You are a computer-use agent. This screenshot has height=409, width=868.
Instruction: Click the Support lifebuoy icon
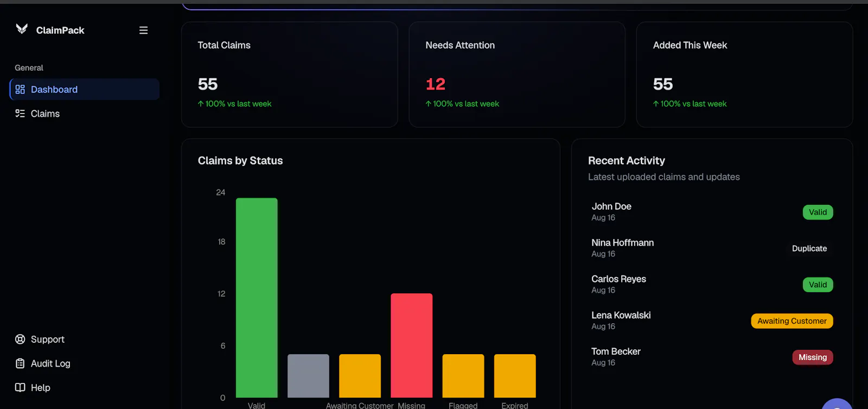point(20,339)
